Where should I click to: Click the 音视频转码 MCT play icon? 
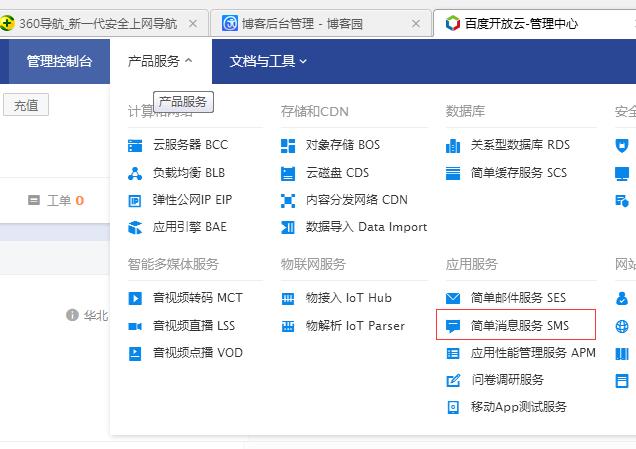pos(135,299)
